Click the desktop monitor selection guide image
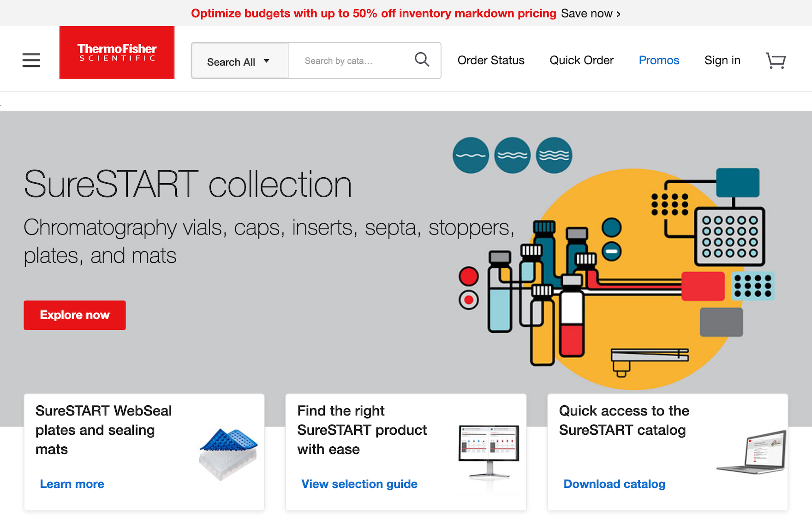The image size is (812, 529). (489, 452)
